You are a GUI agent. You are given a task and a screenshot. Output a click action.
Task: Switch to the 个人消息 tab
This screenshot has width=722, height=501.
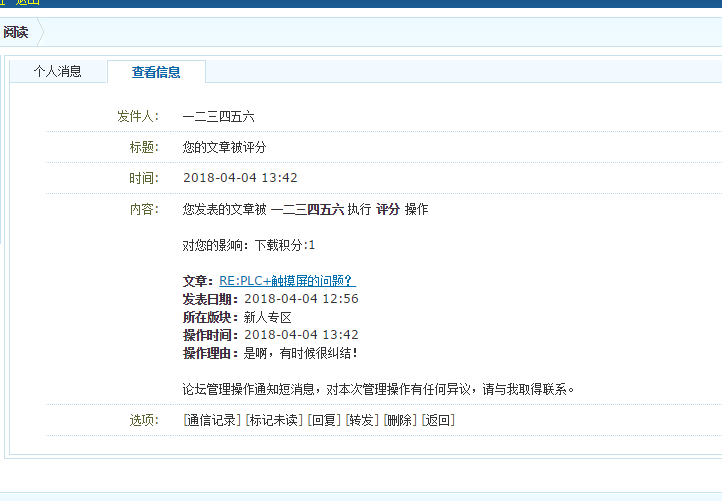(57, 72)
